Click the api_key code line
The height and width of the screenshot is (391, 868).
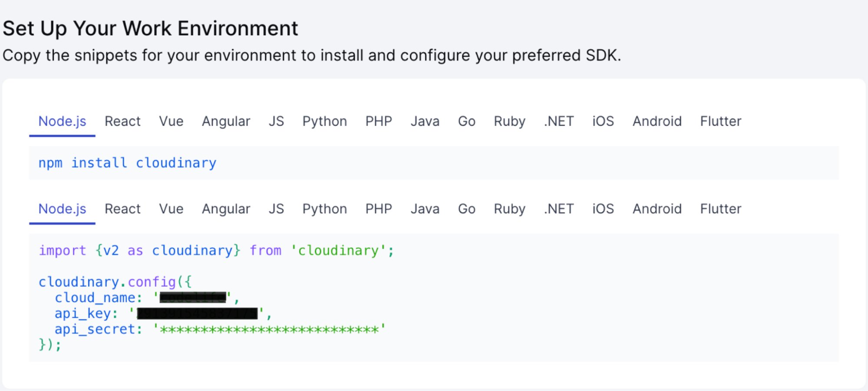click(163, 313)
